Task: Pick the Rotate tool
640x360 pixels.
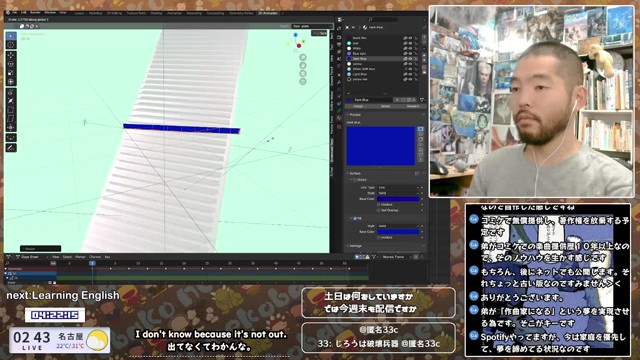Action: [x=11, y=64]
